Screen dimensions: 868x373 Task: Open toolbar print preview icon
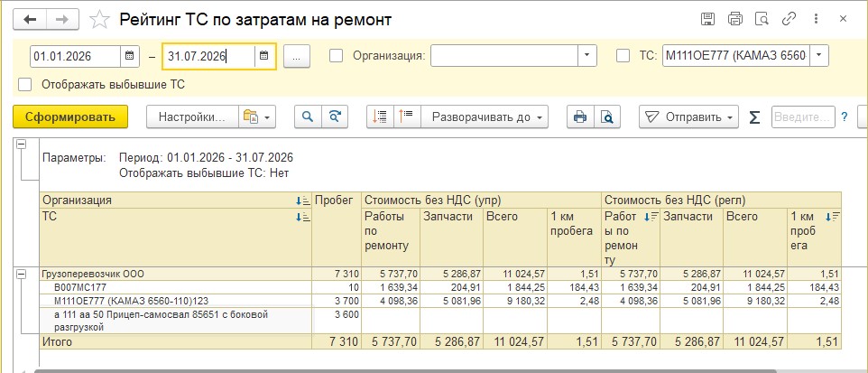click(607, 117)
